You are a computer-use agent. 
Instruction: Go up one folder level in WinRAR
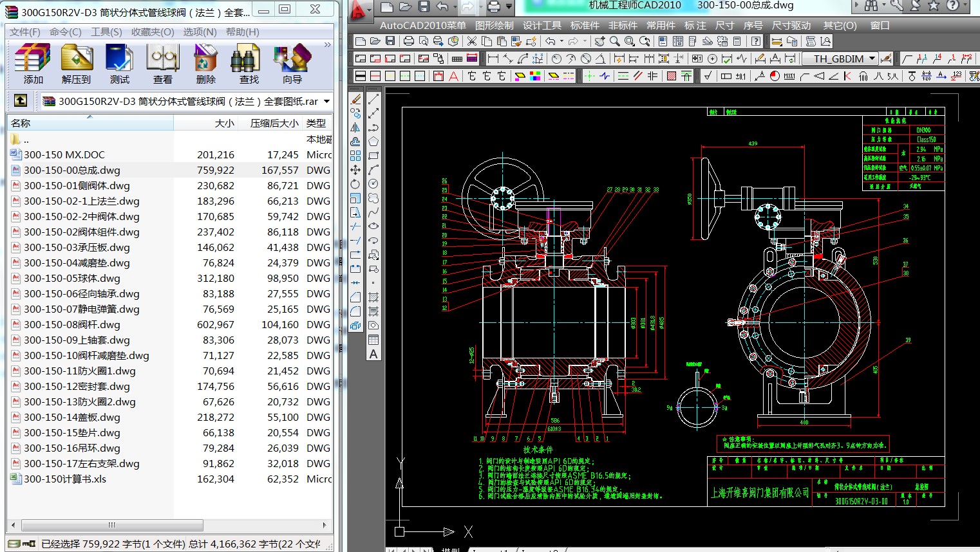coord(21,101)
